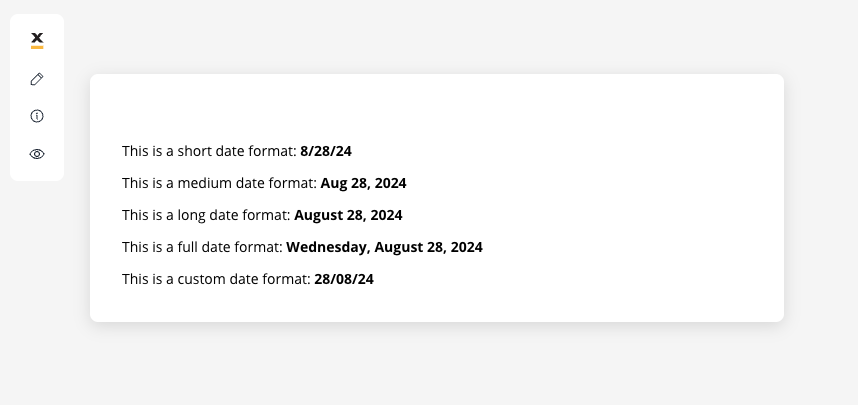Click the yellow underline beneath the X logo

(37, 48)
